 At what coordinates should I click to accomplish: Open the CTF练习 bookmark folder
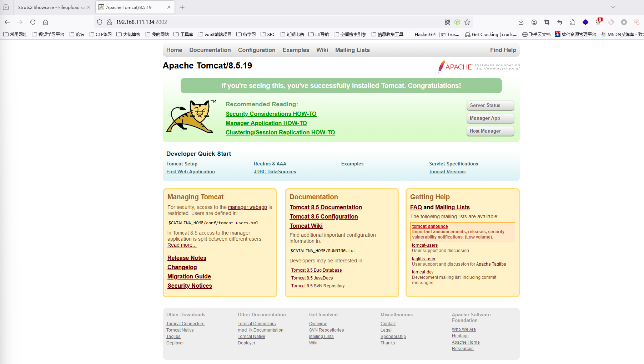pyautogui.click(x=100, y=34)
